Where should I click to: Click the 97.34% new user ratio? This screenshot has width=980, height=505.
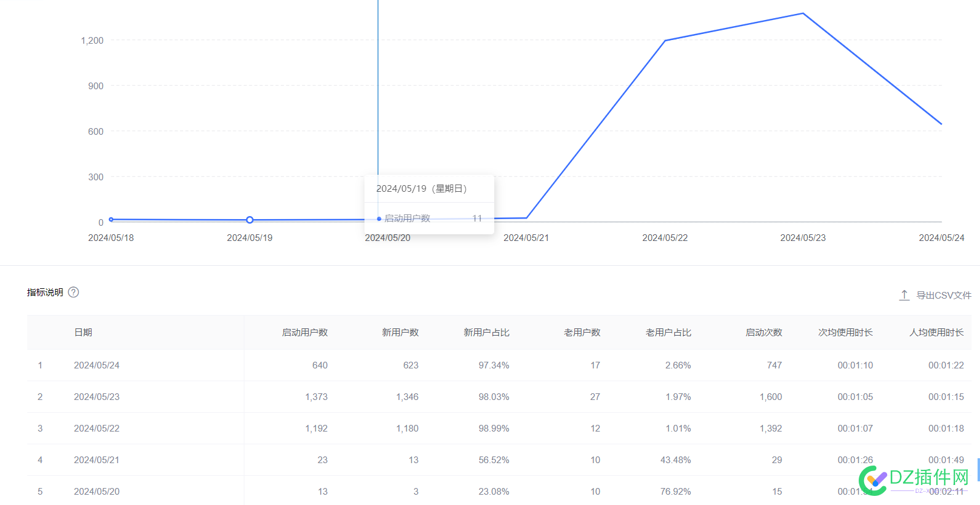(494, 365)
